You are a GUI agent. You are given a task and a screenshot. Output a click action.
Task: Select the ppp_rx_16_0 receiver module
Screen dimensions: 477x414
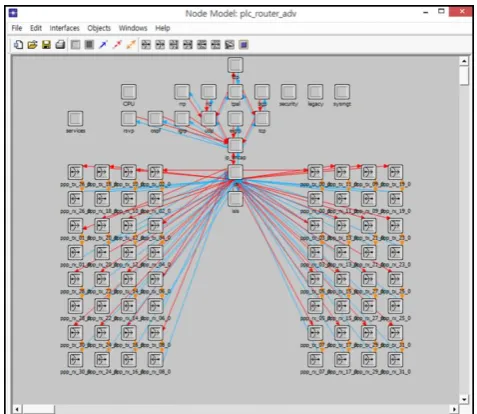coord(129,359)
